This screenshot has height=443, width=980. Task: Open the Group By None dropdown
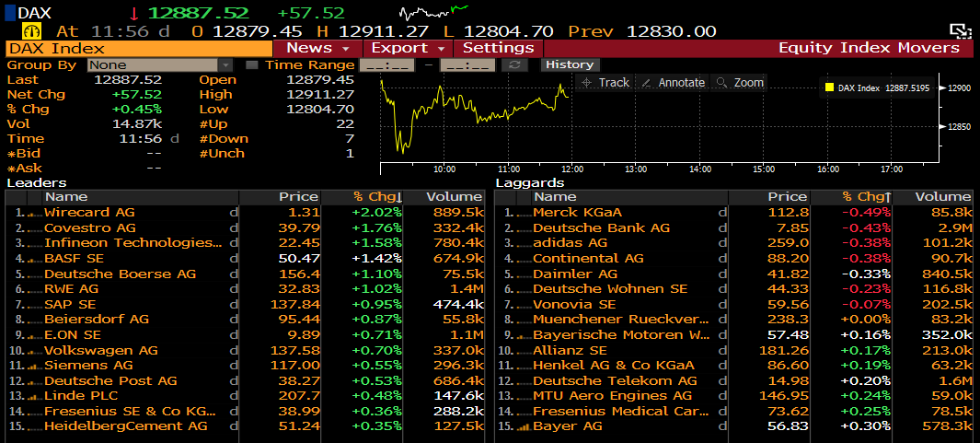[160, 65]
